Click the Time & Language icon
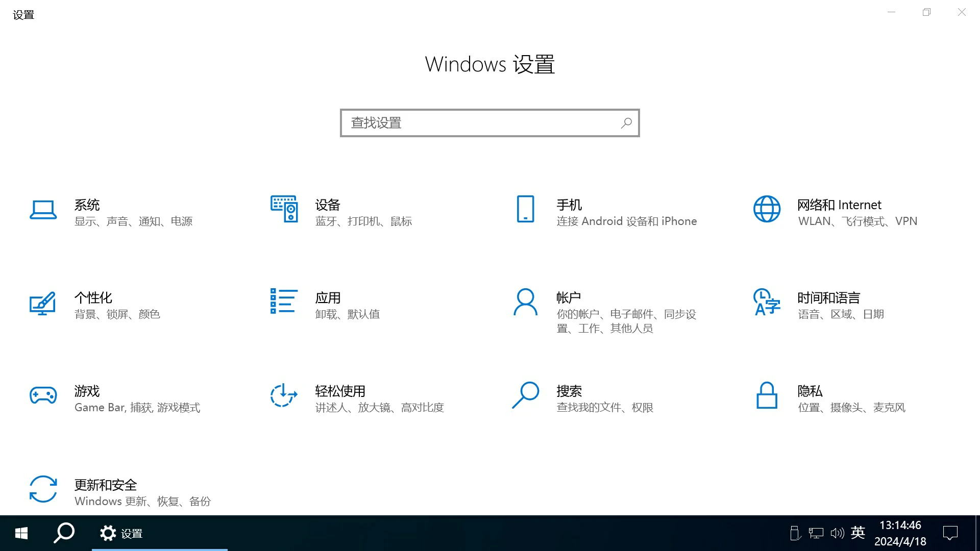 click(767, 302)
